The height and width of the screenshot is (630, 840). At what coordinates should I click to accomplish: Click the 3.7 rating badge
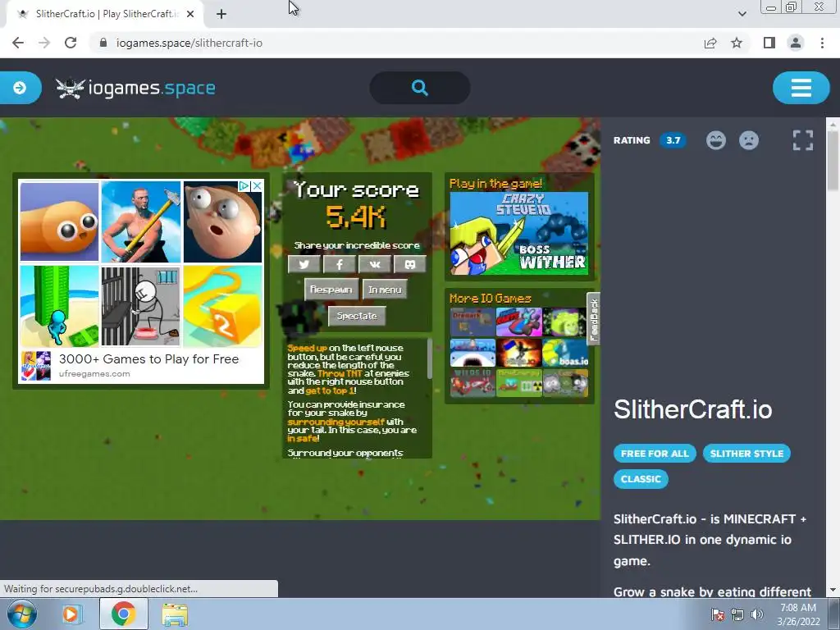(673, 140)
